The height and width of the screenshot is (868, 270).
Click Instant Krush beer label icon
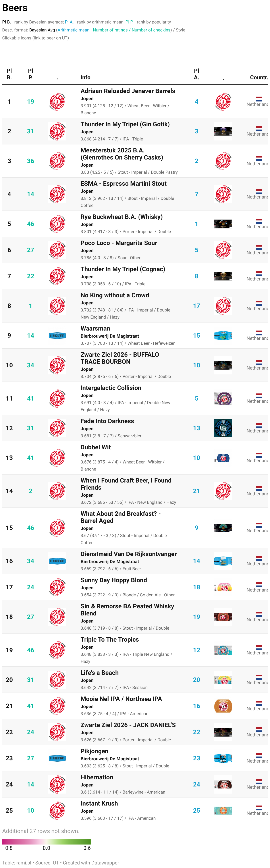[223, 811]
